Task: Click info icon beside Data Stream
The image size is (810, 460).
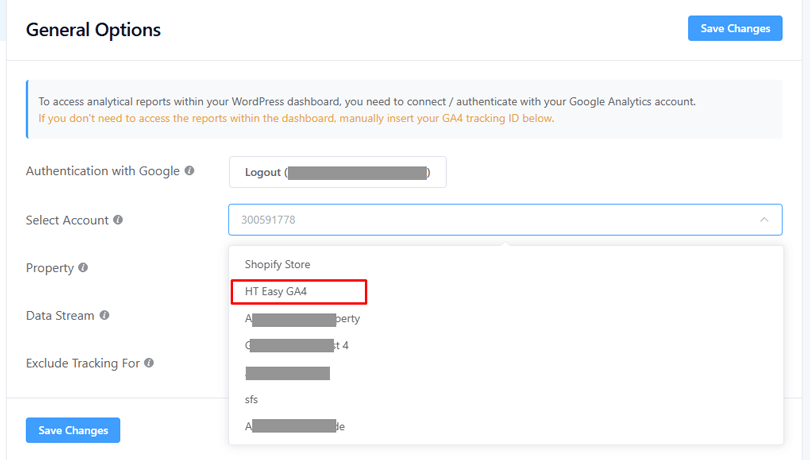Action: point(104,315)
